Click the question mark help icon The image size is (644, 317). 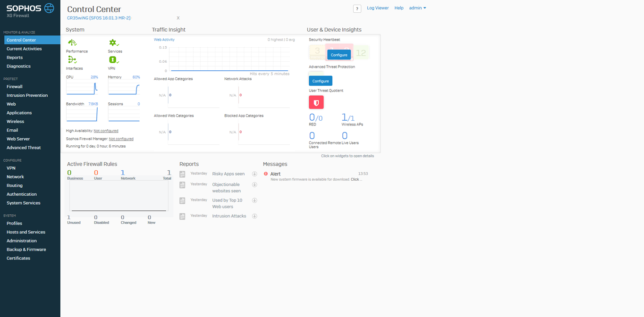[x=357, y=8]
